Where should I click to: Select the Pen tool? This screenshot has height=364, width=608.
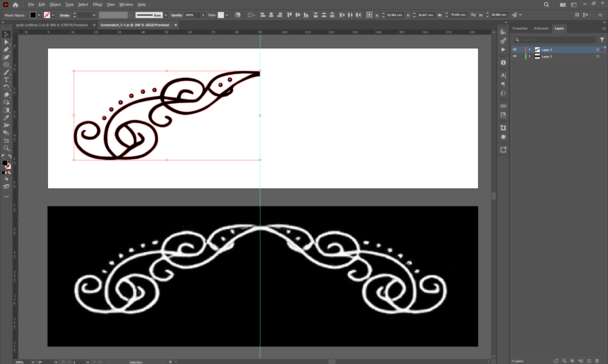6,49
